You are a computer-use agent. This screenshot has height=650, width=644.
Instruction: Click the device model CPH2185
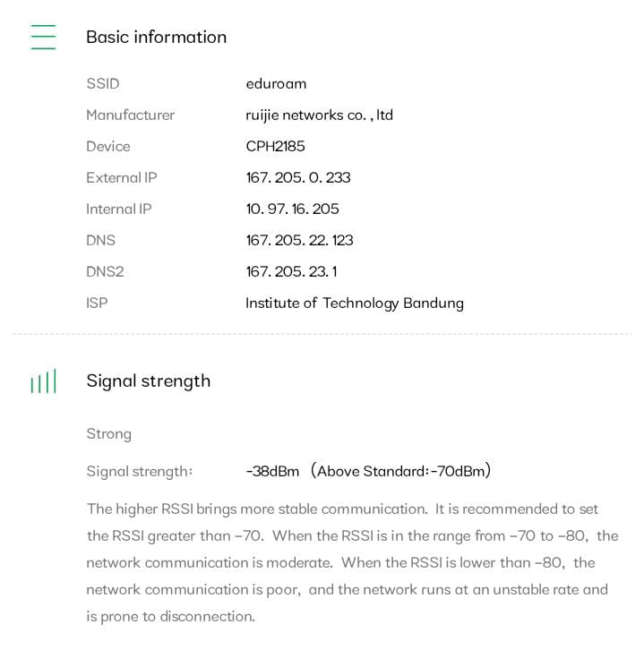(275, 146)
